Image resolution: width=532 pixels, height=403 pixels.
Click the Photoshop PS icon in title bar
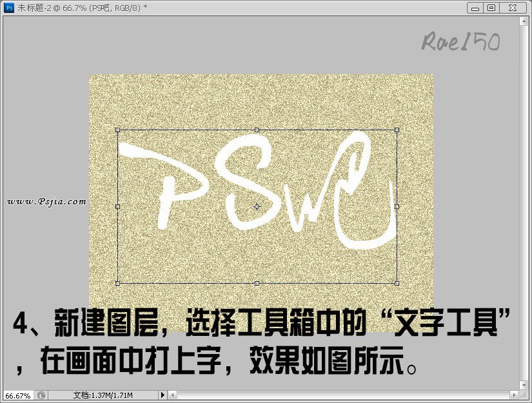(x=10, y=8)
